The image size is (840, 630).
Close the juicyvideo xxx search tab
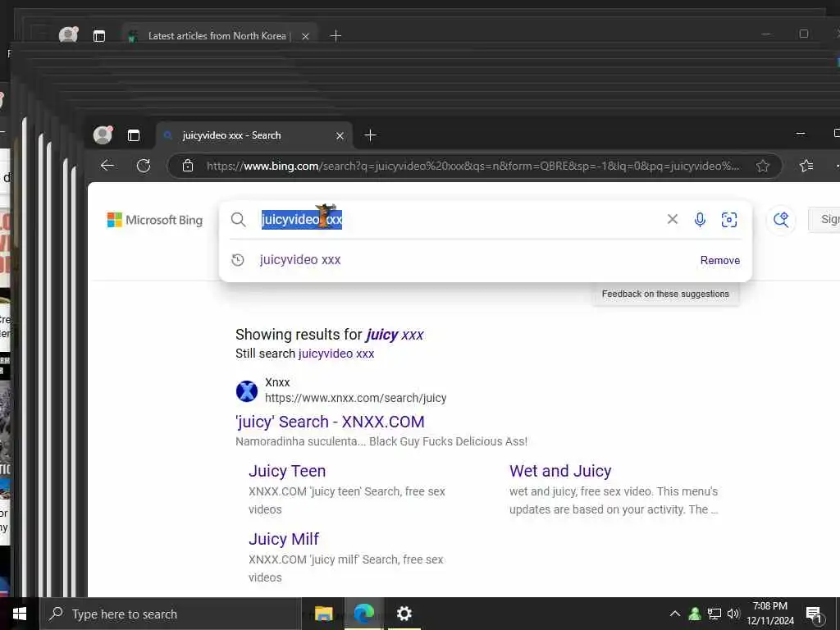click(340, 136)
